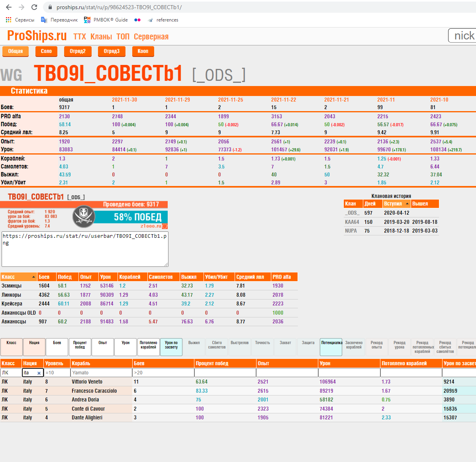Toggle the Урон по засвету column button
Screen dimensions: 476x462
[x=171, y=347]
